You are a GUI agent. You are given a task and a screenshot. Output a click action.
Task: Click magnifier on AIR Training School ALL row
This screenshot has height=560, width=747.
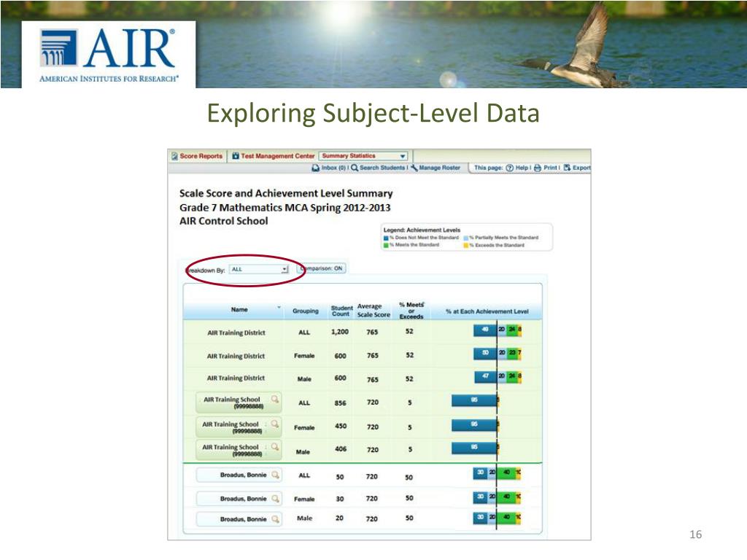coord(275,399)
